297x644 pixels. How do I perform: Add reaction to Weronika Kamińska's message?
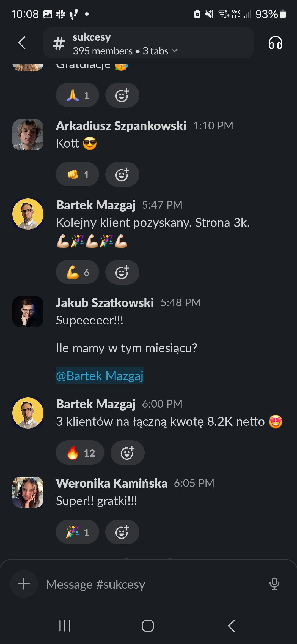122,532
